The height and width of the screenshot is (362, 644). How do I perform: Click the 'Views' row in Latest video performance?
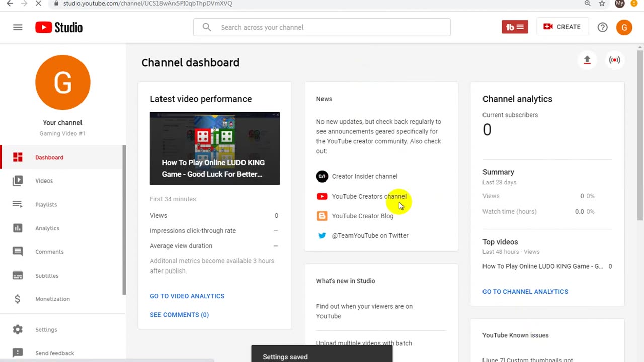(214, 215)
